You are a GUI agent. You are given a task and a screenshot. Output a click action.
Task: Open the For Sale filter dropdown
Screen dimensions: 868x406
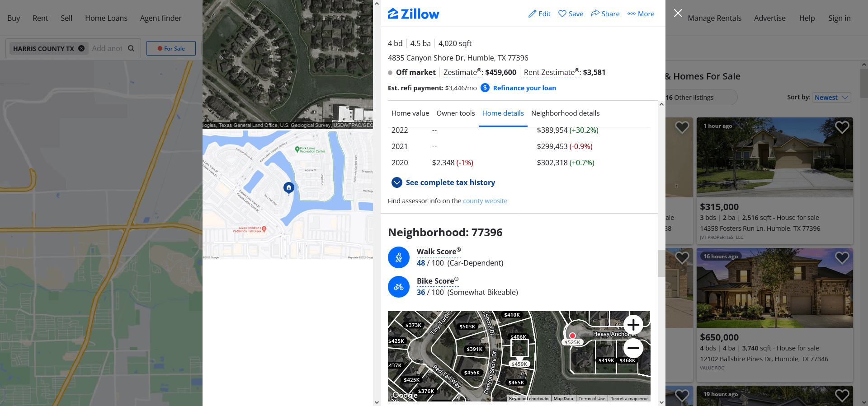(171, 48)
